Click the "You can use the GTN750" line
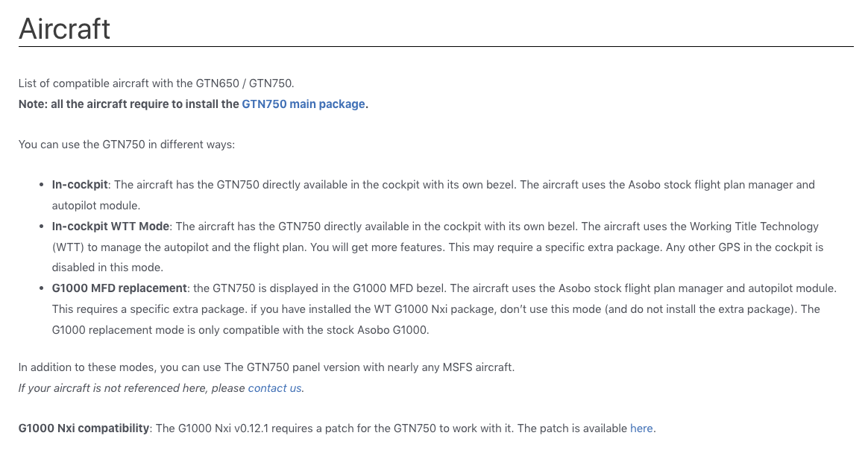This screenshot has height=459, width=868. tap(127, 145)
